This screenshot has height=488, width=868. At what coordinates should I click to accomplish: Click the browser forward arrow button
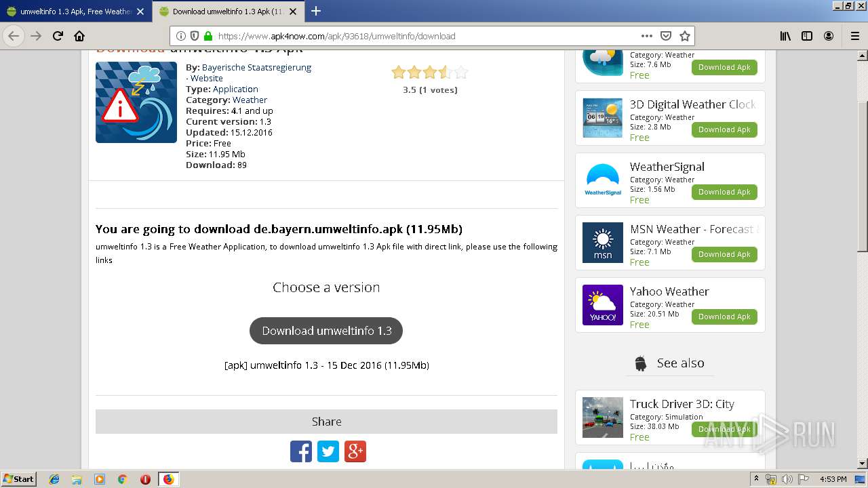tap(36, 36)
